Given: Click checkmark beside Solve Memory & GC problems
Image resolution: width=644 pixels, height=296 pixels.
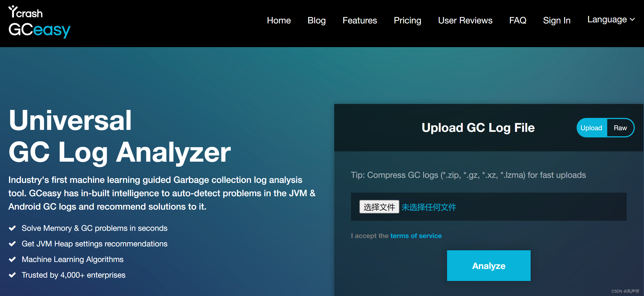Looking at the screenshot, I should 12,228.
